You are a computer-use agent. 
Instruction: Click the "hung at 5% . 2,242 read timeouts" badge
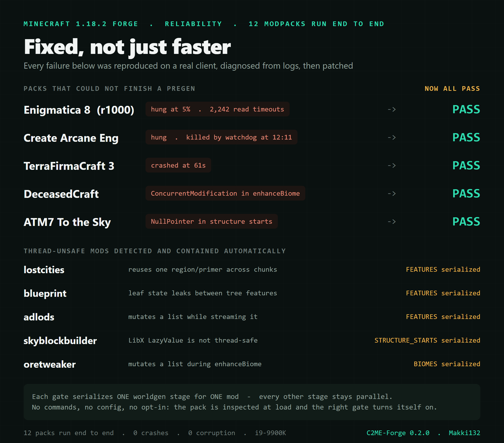coord(217,109)
